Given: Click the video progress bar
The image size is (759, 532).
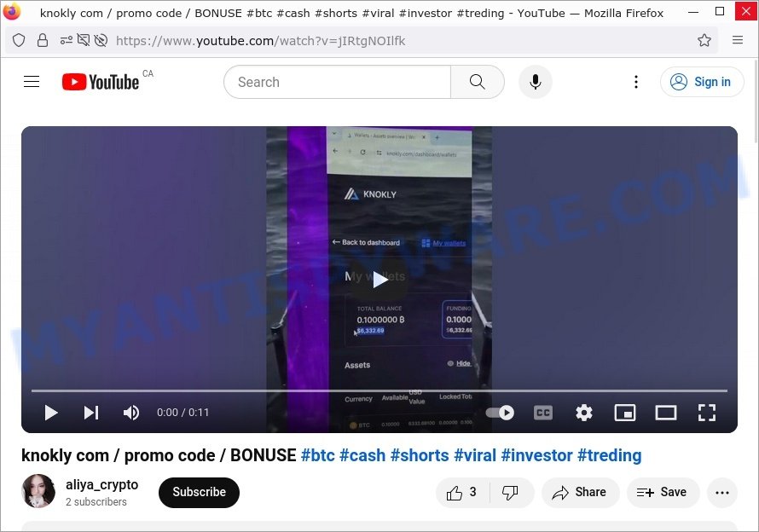Looking at the screenshot, I should [379, 390].
